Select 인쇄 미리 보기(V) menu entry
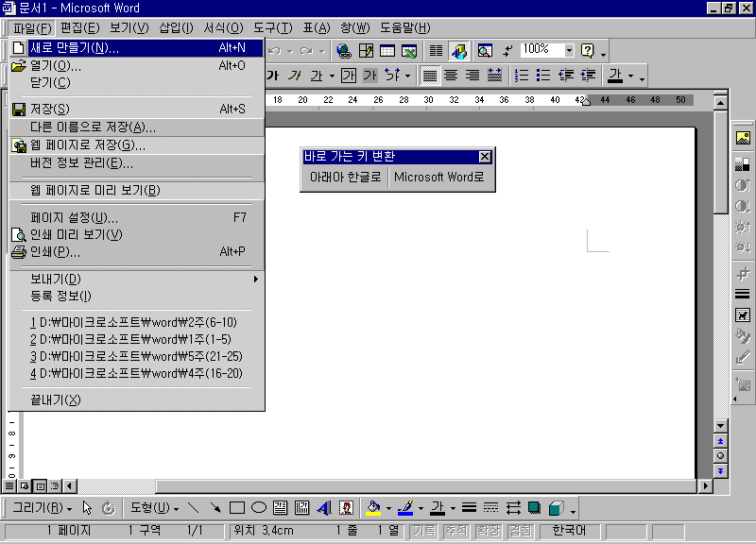The height and width of the screenshot is (544, 756). [136, 234]
